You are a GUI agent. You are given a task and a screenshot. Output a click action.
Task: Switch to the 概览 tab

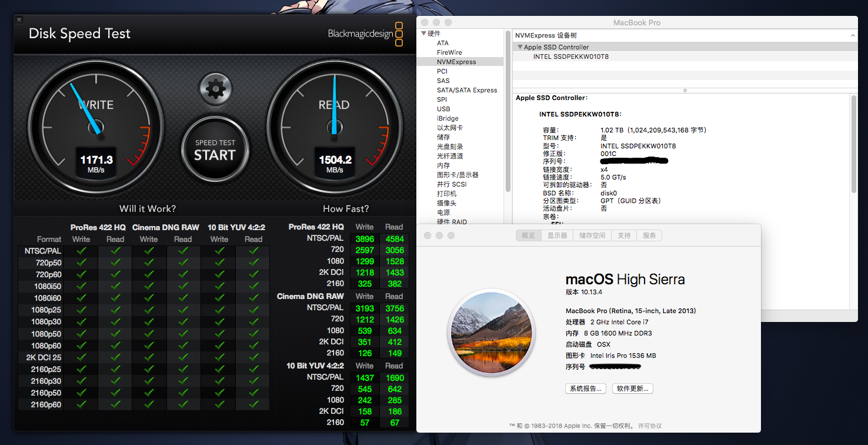(529, 235)
